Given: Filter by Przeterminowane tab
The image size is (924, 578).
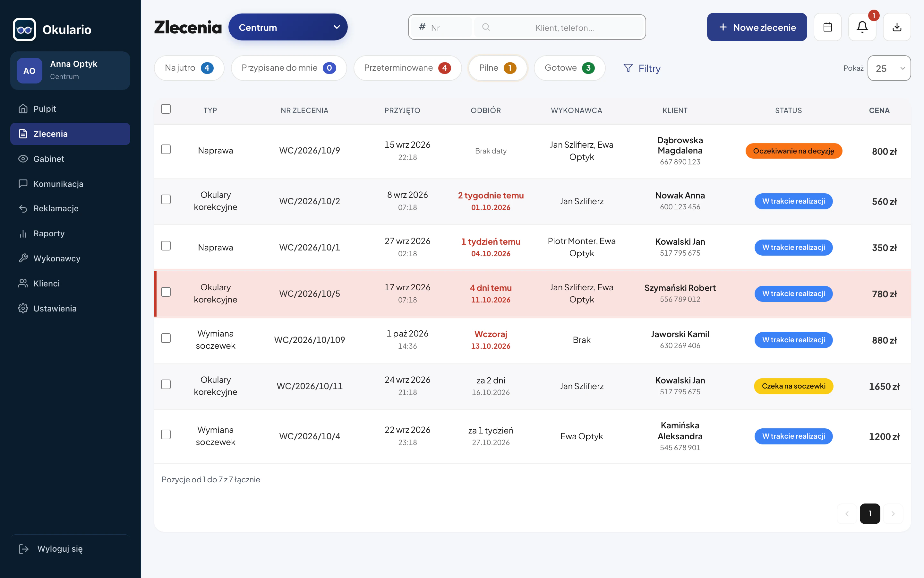Looking at the screenshot, I should coord(407,68).
